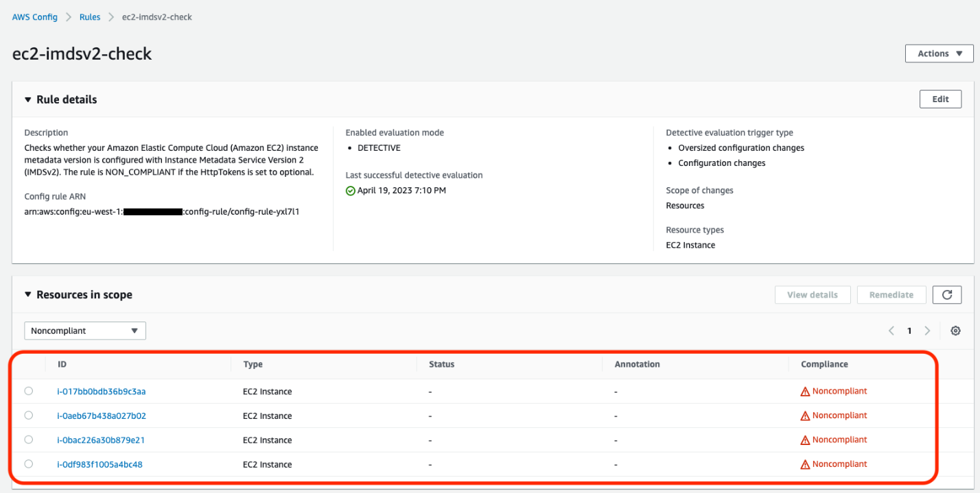
Task: Select the radio button for i-017bb0bdb36b9c3aa
Action: (x=28, y=391)
